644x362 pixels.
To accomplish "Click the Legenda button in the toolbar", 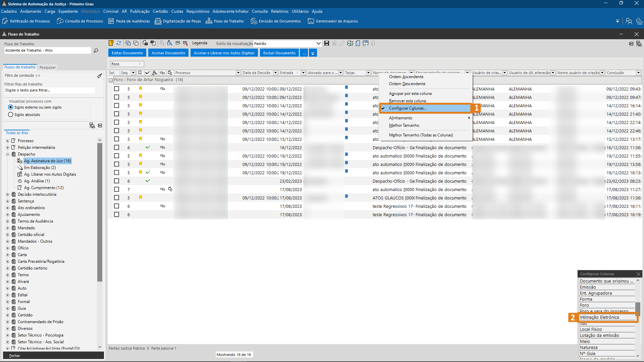I will [200, 43].
